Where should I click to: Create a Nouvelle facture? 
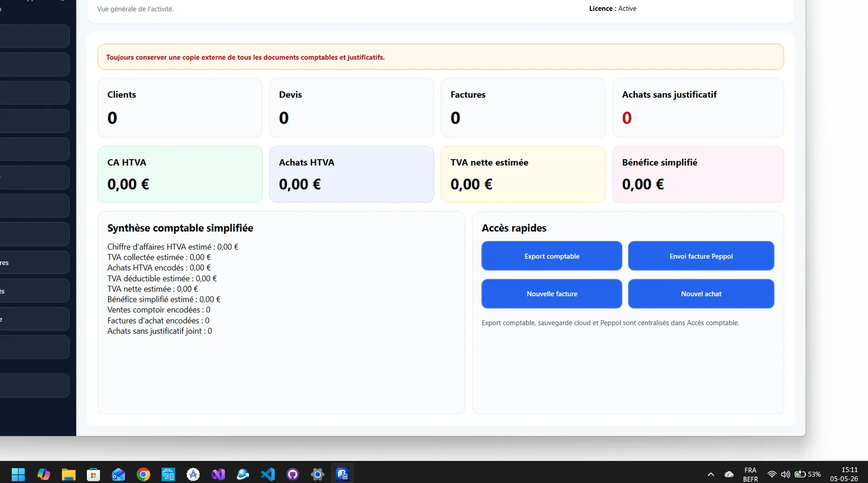pos(552,294)
